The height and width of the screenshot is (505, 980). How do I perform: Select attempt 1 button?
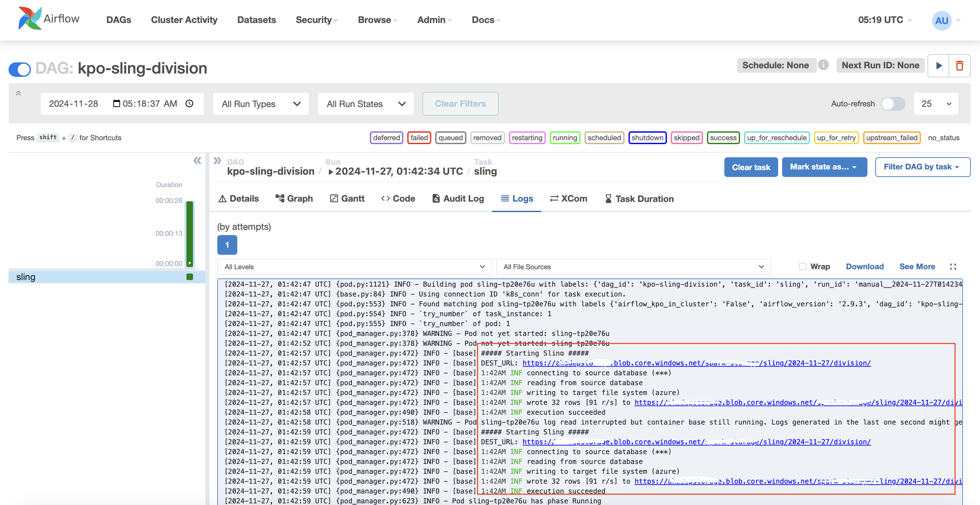227,245
